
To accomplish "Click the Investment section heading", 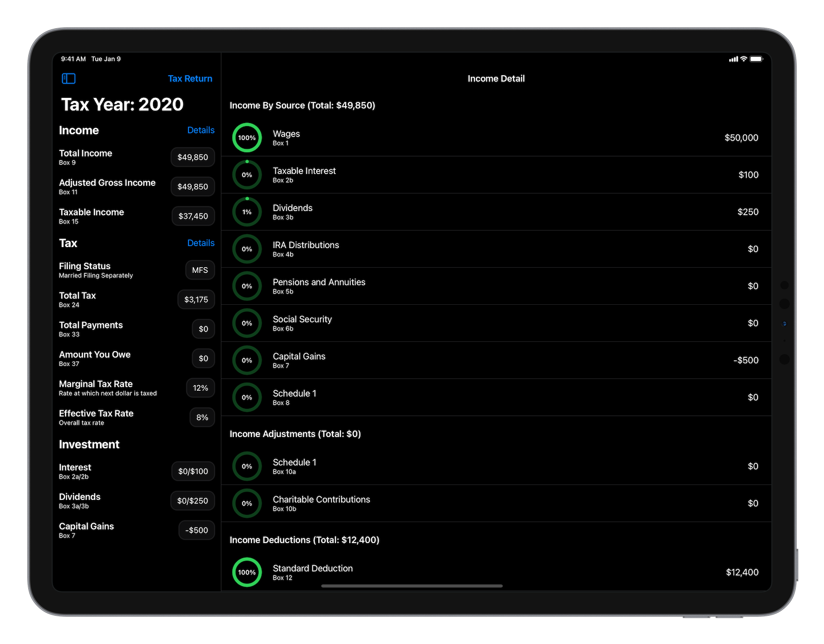I will 89,444.
